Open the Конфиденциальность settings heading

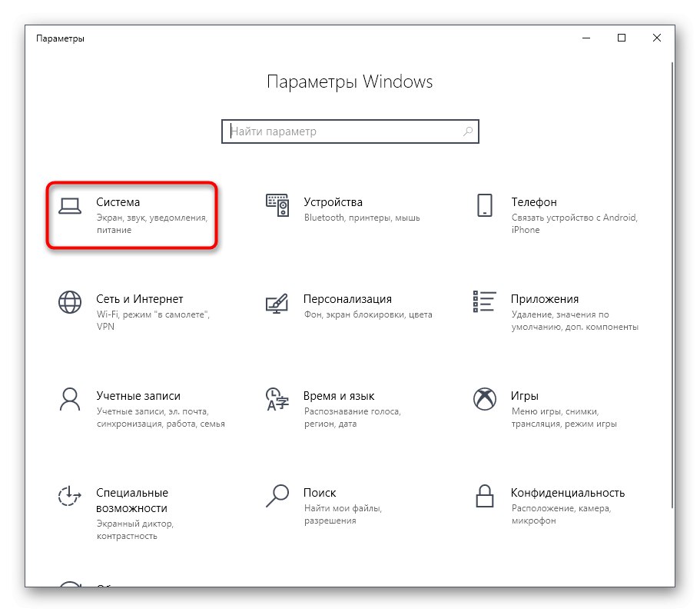tap(568, 493)
